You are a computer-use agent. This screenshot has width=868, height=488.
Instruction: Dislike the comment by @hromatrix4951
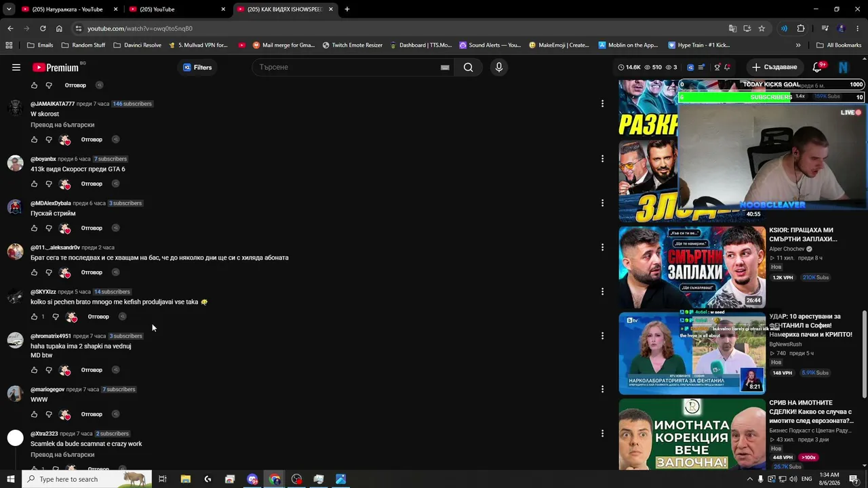[x=49, y=370]
